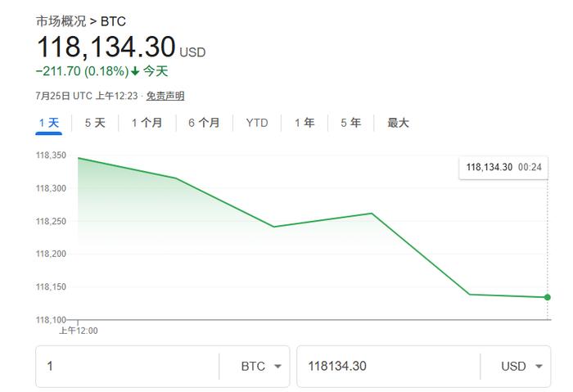Click the 上午12:00 time axis label

click(79, 331)
